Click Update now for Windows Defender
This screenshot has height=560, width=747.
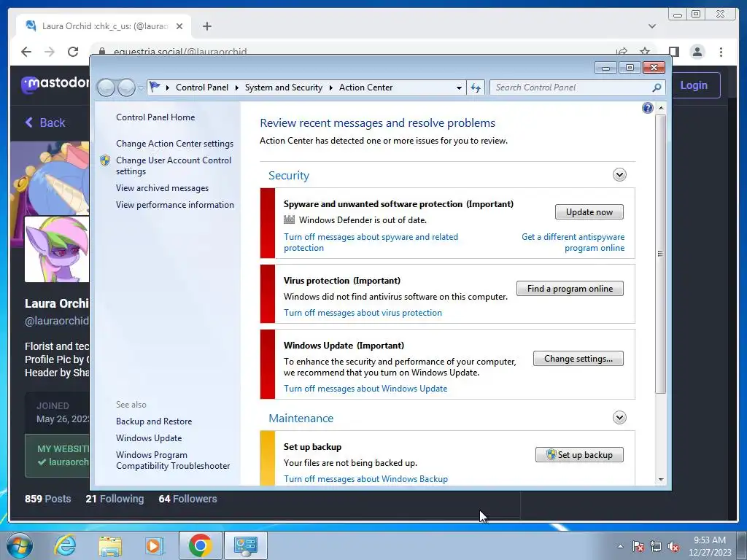[x=589, y=212]
